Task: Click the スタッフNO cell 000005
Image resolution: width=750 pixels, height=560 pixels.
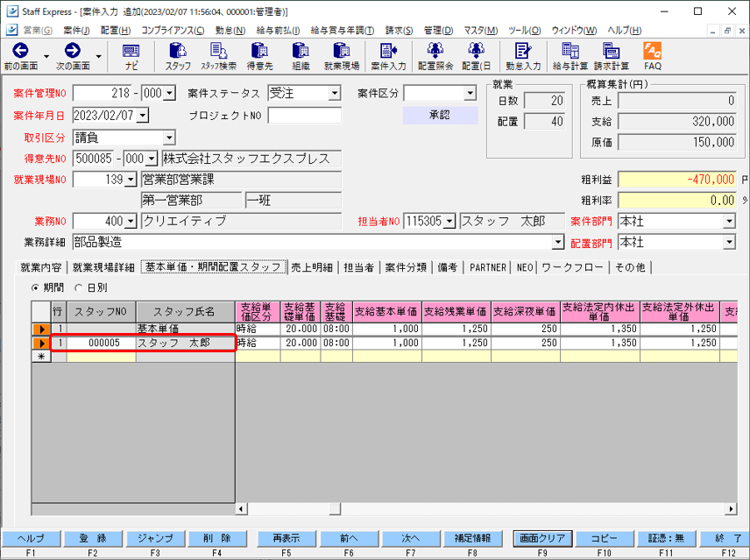Action: [102, 344]
